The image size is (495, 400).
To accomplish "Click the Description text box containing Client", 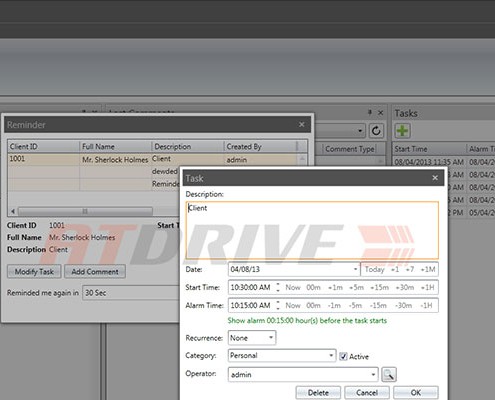I will [312, 230].
